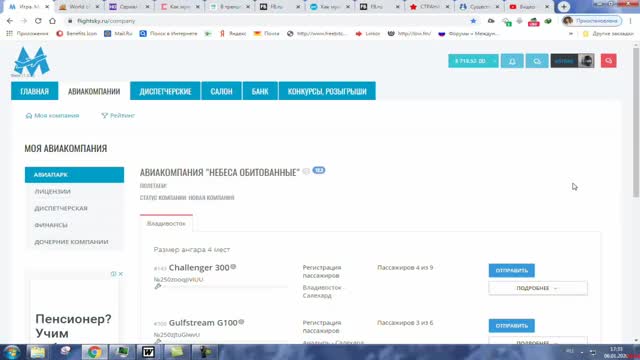
Task: Select ФИНАНСЫ in the sidebar
Action: coord(74,225)
